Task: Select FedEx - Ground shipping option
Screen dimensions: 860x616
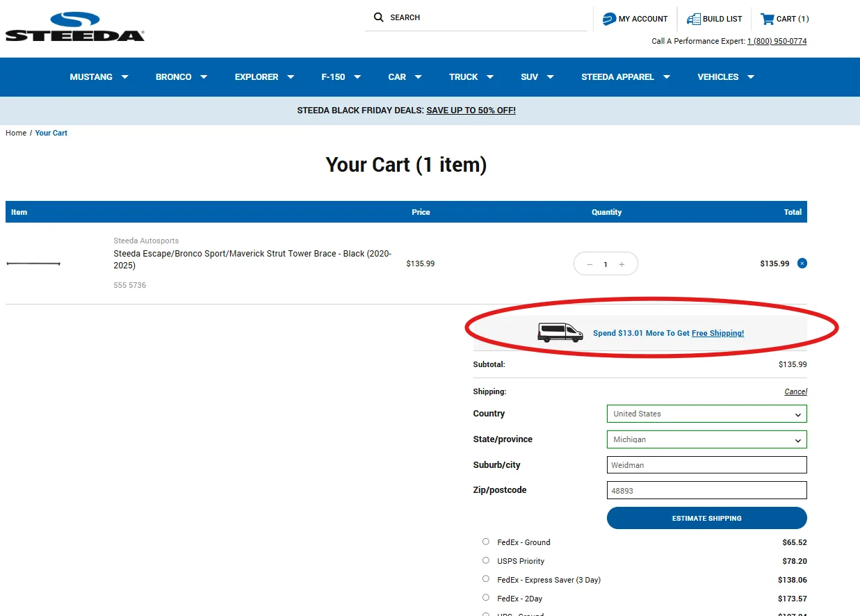Action: point(486,542)
